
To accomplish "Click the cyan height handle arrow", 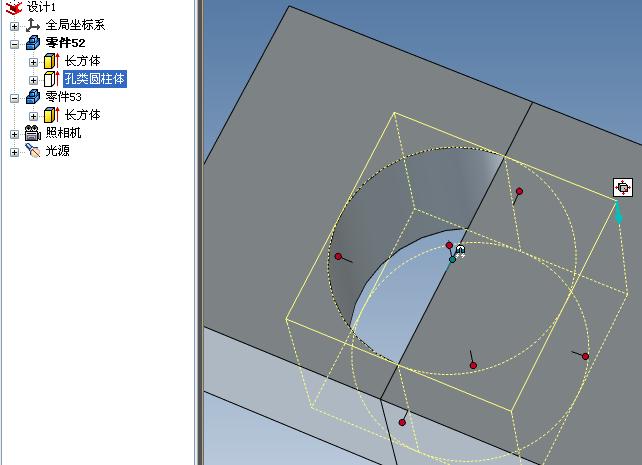I will coord(619,213).
